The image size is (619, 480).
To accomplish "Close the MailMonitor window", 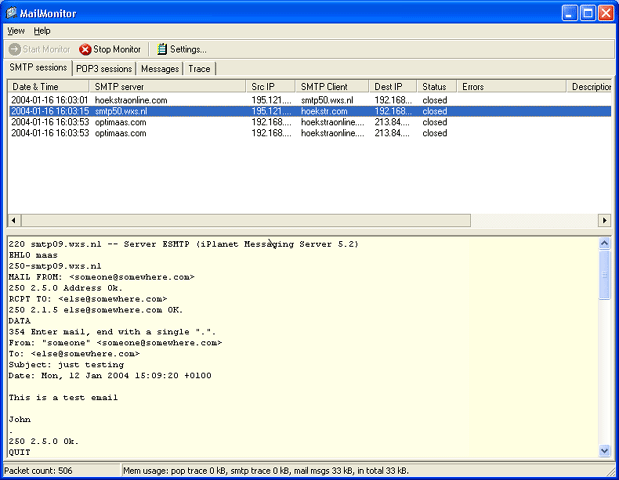I will [x=606, y=13].
